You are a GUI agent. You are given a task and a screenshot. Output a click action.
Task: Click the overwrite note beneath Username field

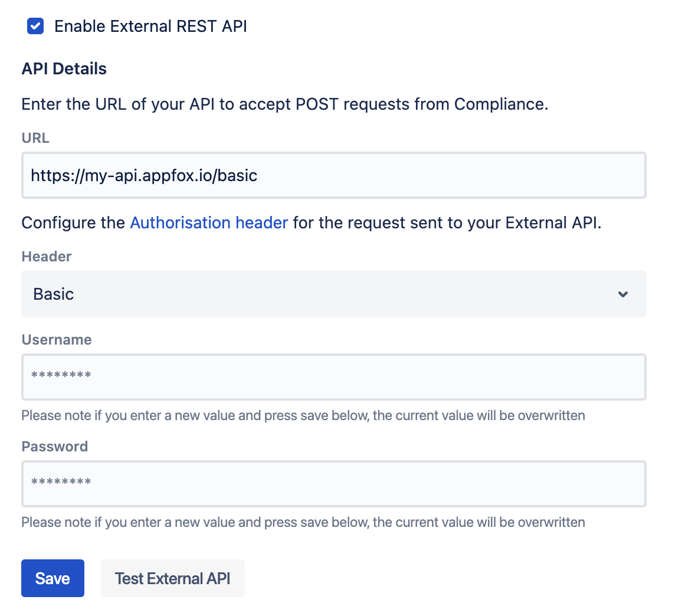coord(303,415)
